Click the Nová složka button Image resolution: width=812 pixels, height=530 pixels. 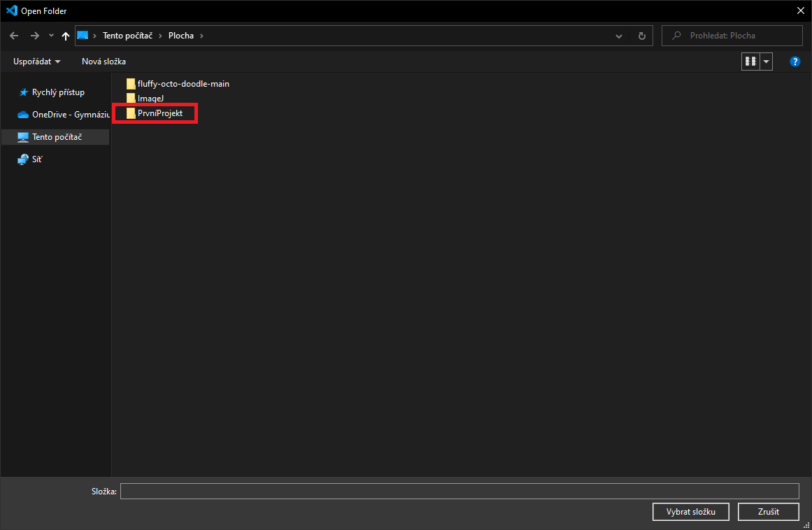tap(104, 61)
